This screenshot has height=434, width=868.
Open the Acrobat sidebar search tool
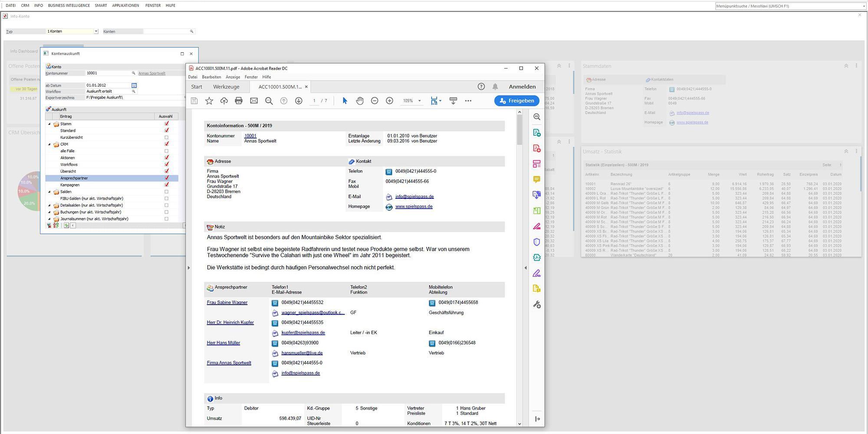tap(537, 117)
